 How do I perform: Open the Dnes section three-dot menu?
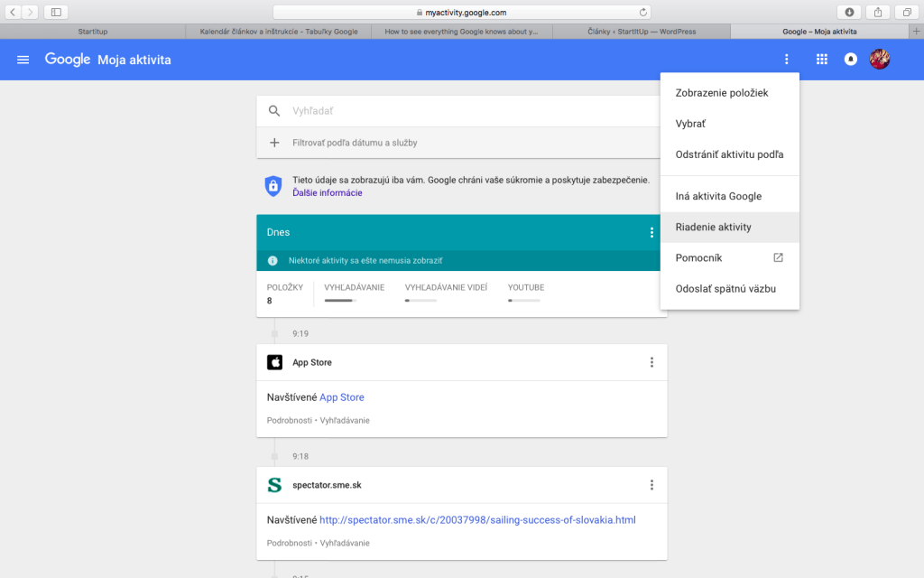(651, 232)
